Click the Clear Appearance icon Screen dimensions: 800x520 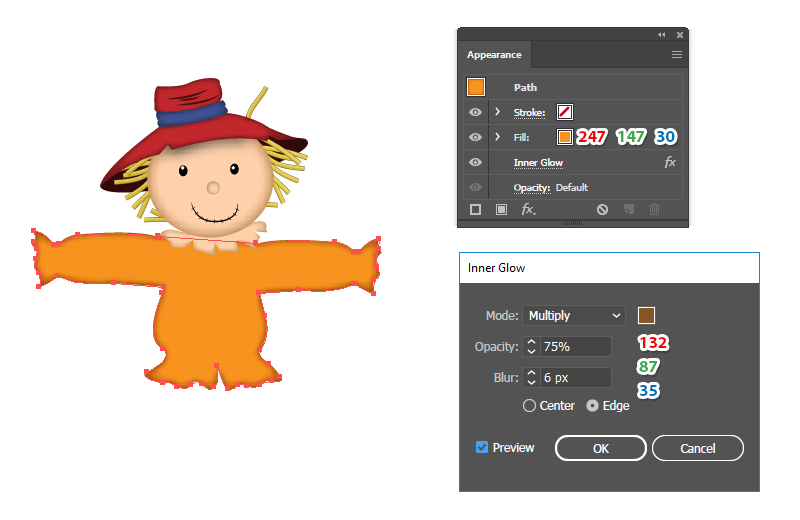click(x=602, y=209)
